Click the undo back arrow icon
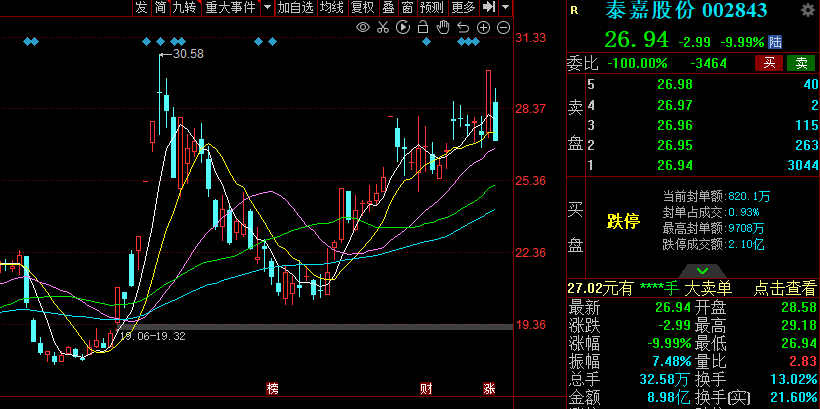Screen dimensions: 820x409 (x=463, y=27)
